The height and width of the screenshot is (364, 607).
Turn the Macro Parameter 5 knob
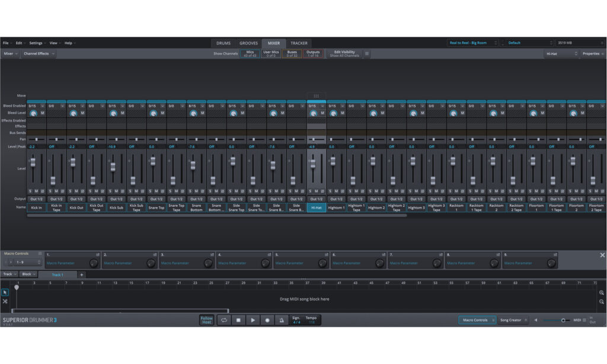(x=322, y=263)
